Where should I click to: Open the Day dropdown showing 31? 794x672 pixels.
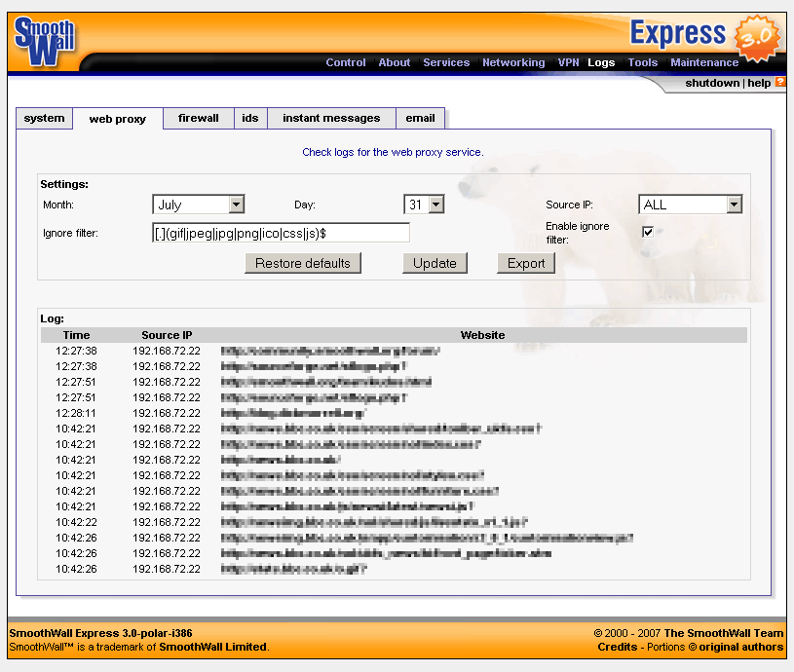[424, 205]
